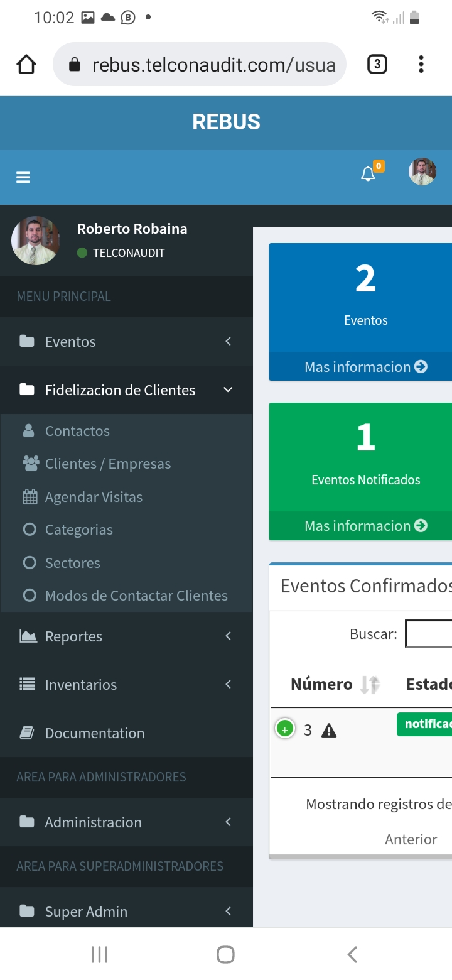Open Modos de Contactar Clientes item
452x980 pixels.
point(127,596)
